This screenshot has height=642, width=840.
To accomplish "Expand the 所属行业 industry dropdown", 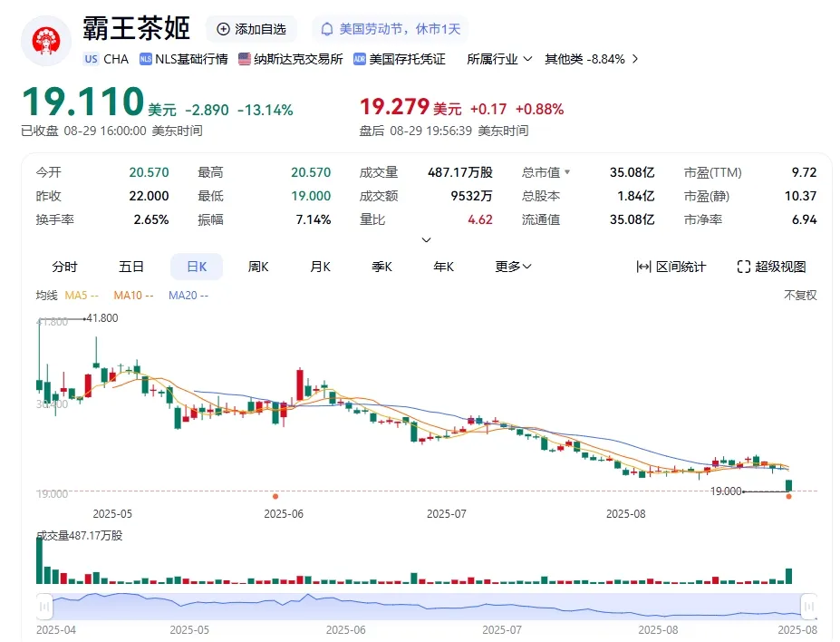I will (x=499, y=59).
